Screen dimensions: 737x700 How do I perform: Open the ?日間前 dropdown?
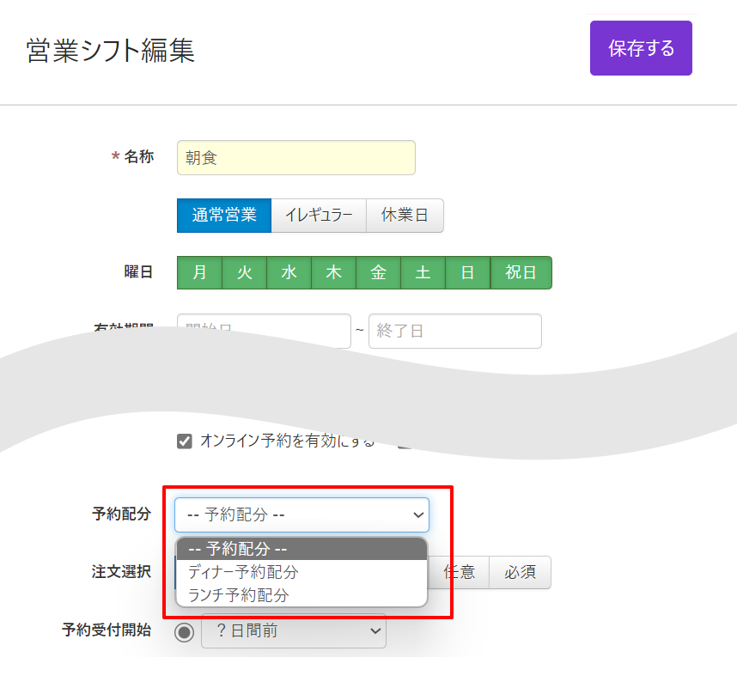(x=293, y=631)
